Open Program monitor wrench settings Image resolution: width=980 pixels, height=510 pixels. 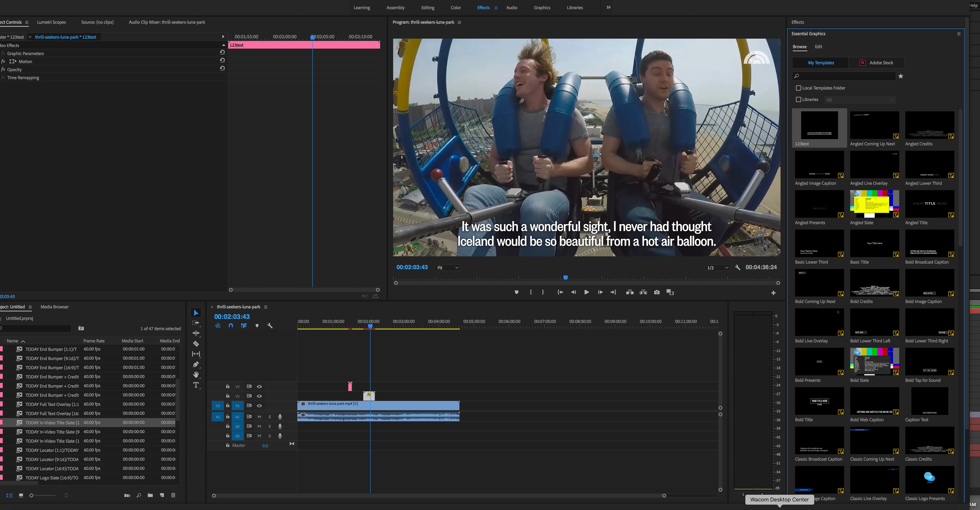click(x=737, y=267)
